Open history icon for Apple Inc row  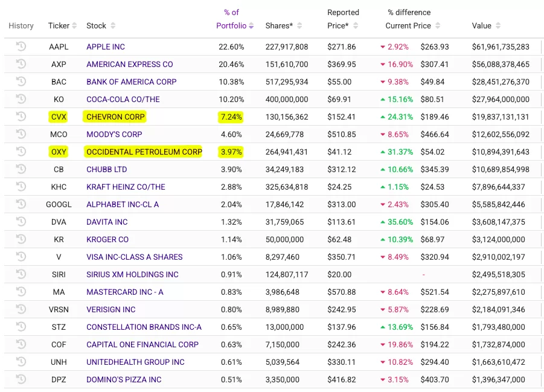pos(21,47)
